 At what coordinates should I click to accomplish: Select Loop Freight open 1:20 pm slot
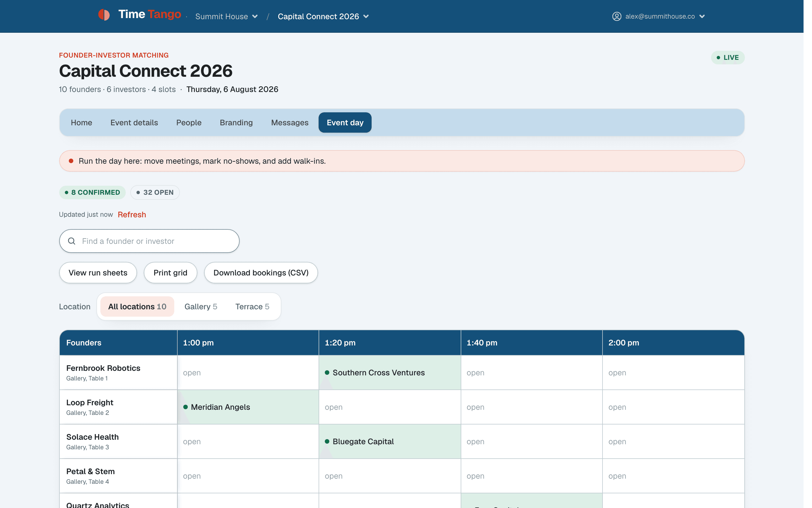click(x=390, y=407)
